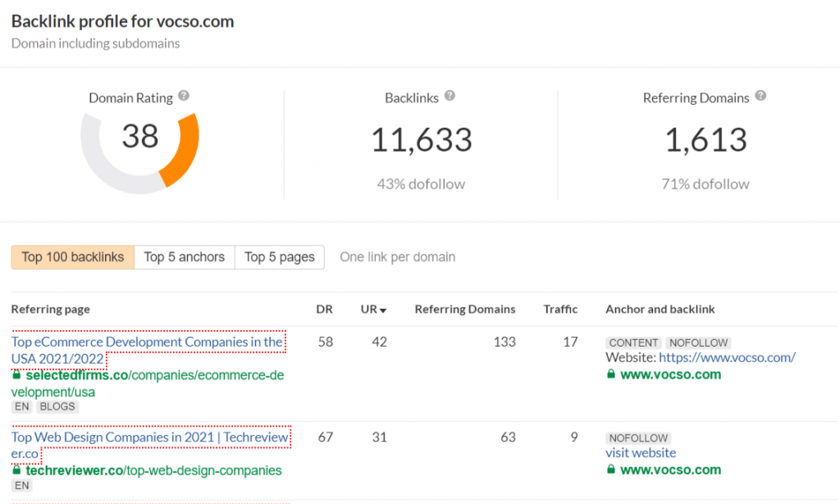This screenshot has width=840, height=504.
Task: Follow the https://www.vocso.com/ anchor link
Action: (727, 357)
